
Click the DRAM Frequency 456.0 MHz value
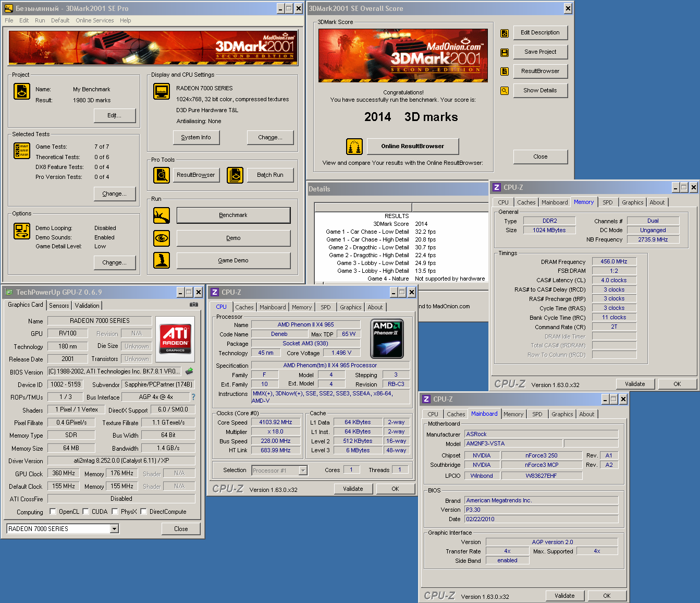click(614, 262)
